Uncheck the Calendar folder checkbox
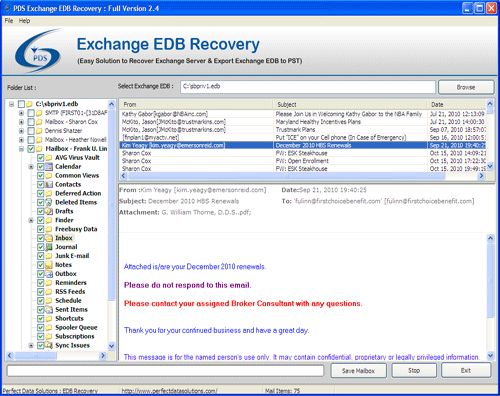This screenshot has width=500, height=396. pyautogui.click(x=41, y=166)
